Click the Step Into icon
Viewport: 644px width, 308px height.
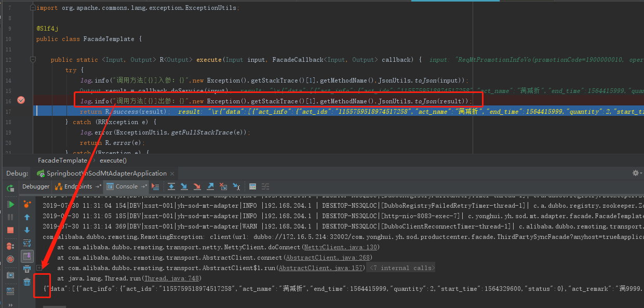point(184,186)
